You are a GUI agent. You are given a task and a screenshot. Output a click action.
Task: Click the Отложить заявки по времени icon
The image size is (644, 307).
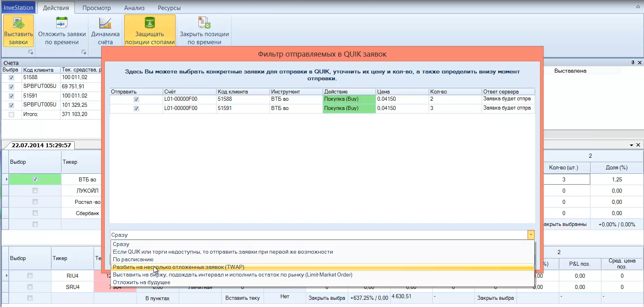(x=62, y=30)
